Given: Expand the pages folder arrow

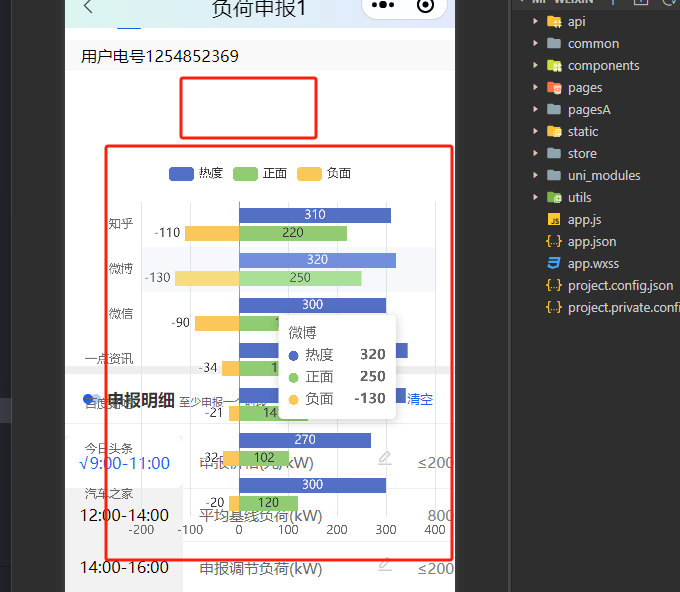Looking at the screenshot, I should tap(535, 87).
